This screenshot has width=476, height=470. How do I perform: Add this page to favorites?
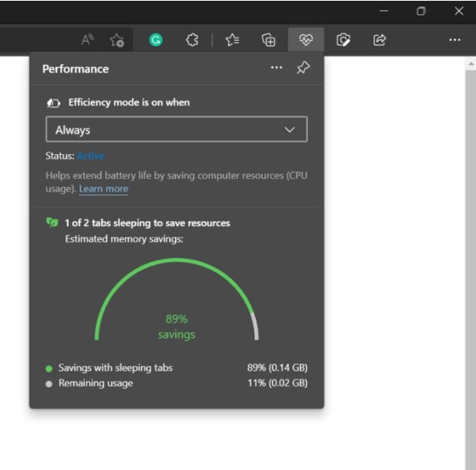(117, 40)
